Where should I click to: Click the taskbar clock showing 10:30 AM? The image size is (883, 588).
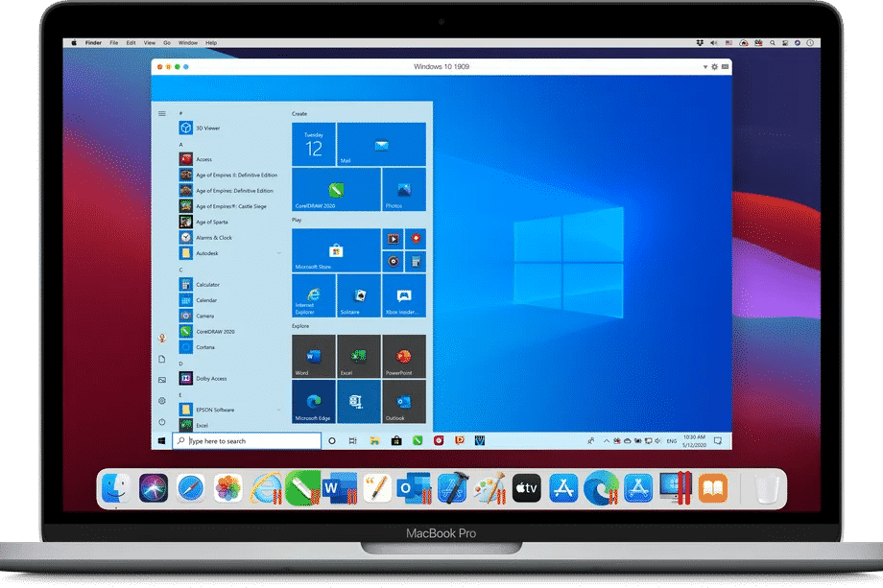click(694, 441)
